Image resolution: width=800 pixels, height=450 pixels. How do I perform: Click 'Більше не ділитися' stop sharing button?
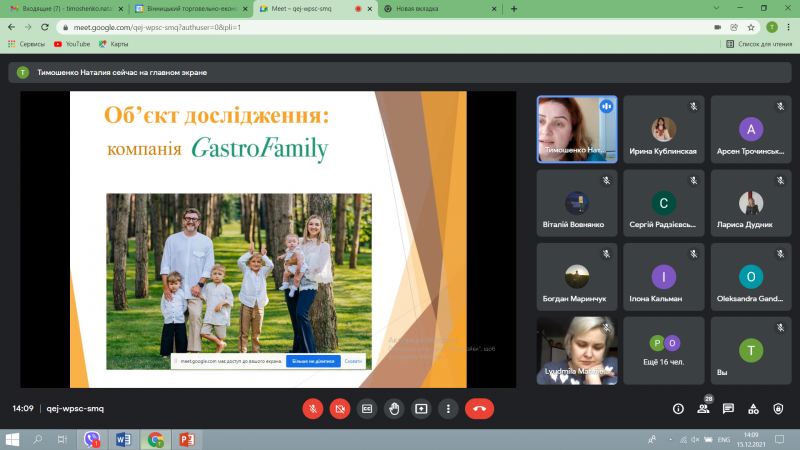[313, 361]
